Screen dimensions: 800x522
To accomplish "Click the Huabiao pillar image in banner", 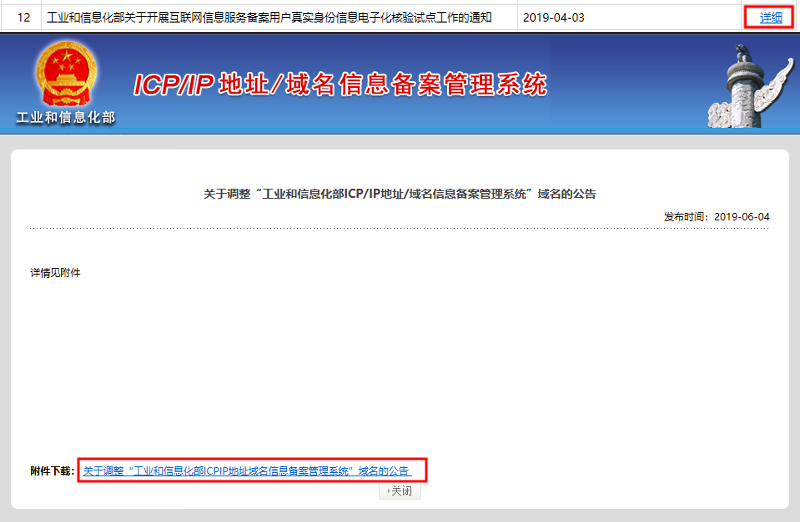I will [750, 86].
